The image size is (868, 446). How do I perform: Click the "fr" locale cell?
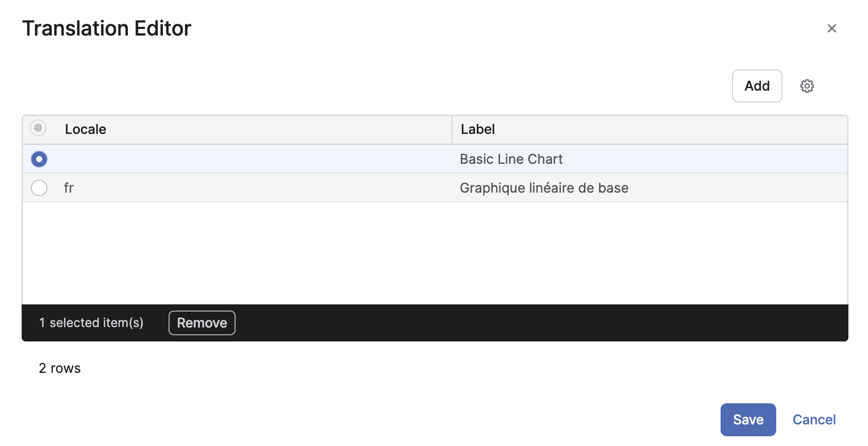tap(69, 188)
